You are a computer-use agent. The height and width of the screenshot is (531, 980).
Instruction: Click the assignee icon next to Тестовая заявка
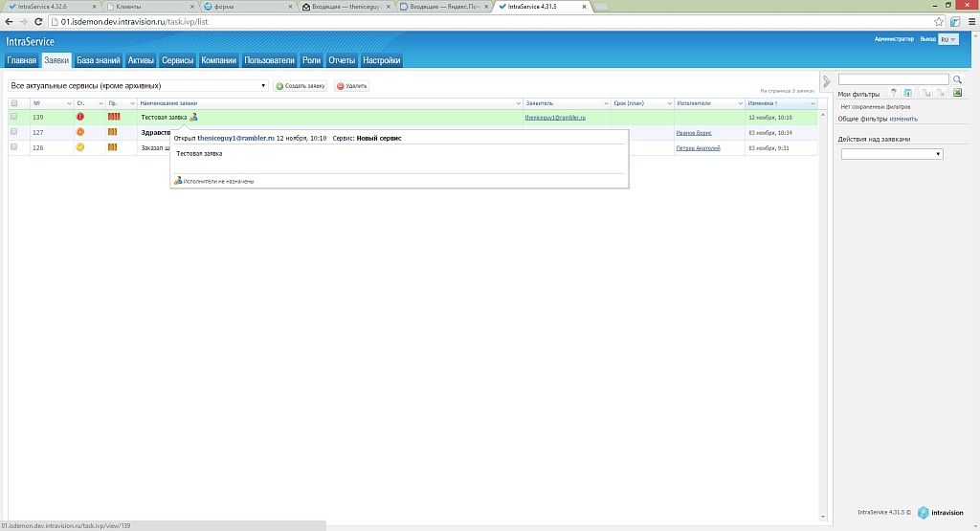(x=193, y=117)
